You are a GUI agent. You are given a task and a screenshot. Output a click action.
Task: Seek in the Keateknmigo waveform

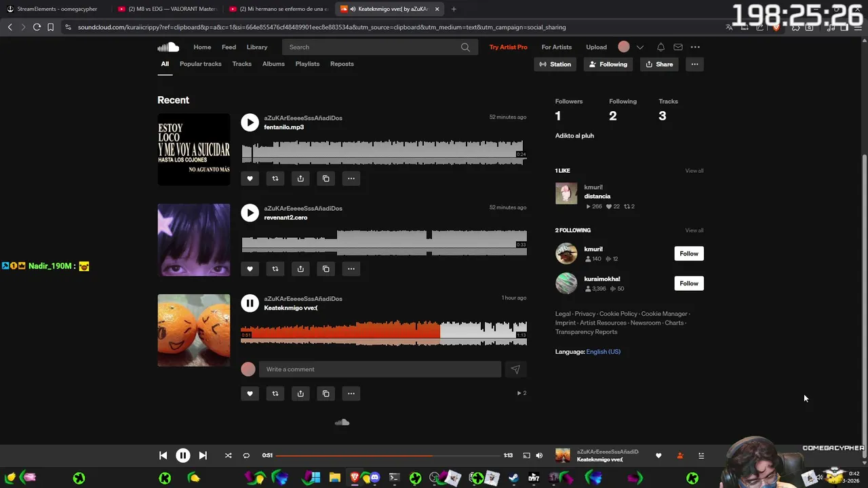click(384, 332)
